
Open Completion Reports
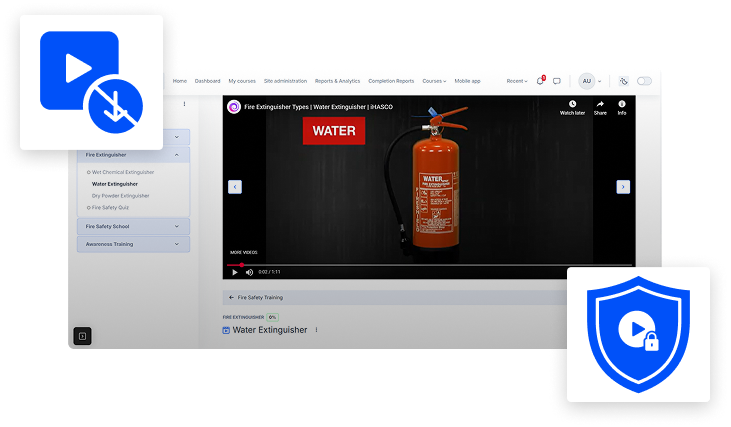[391, 81]
